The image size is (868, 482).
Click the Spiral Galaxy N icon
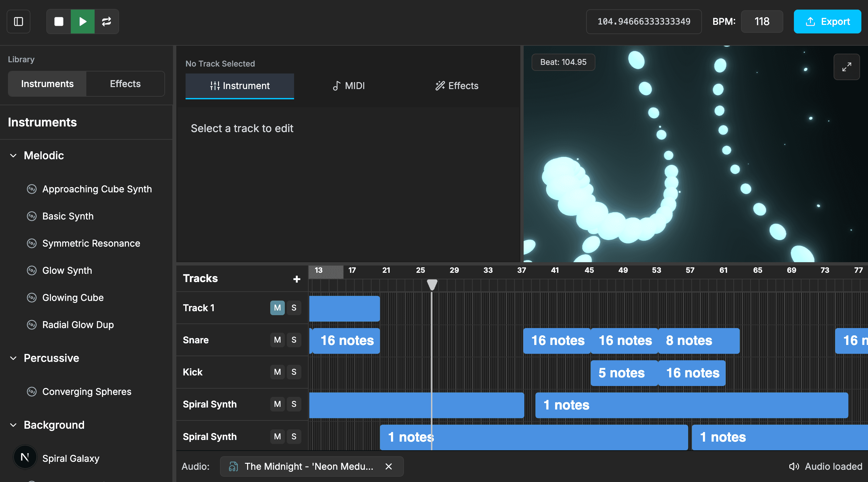[x=25, y=458]
